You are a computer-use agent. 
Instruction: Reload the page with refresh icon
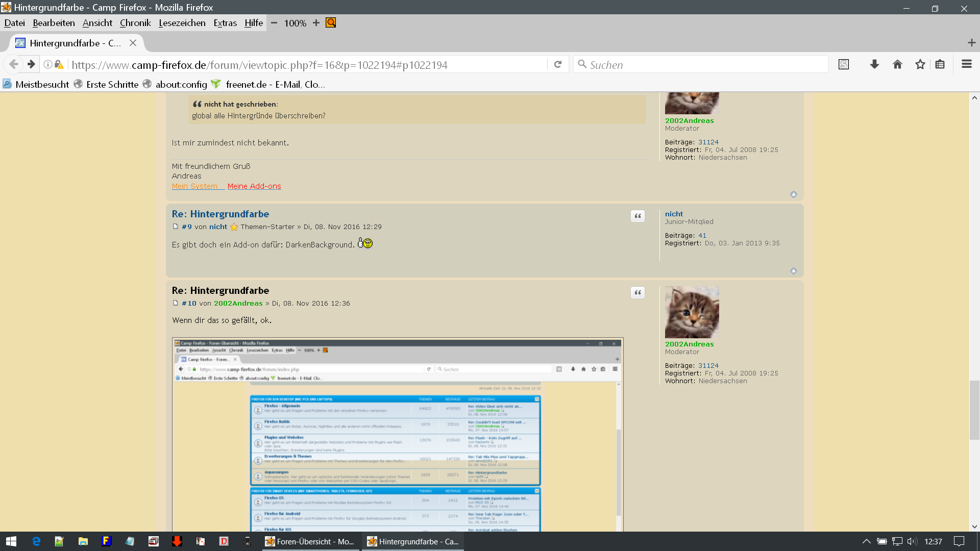(x=558, y=64)
